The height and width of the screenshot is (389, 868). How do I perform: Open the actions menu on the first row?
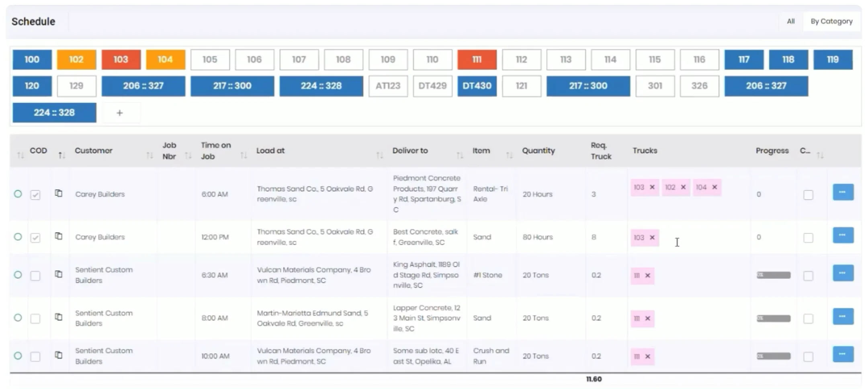click(x=843, y=192)
